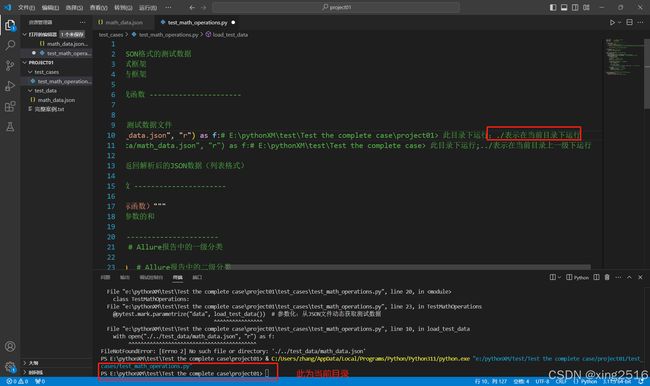Image resolution: width=650 pixels, height=386 pixels.
Task: Click line and column status entry
Action: coord(491,381)
